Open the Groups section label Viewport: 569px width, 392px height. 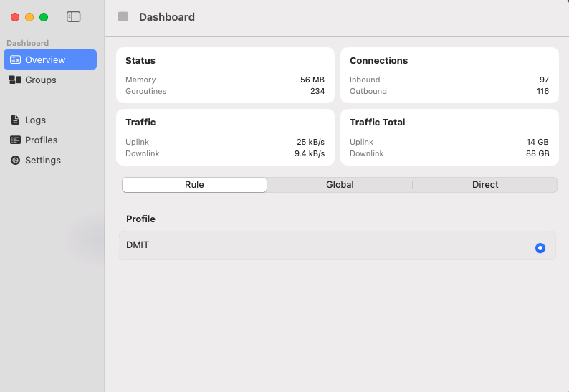point(41,80)
